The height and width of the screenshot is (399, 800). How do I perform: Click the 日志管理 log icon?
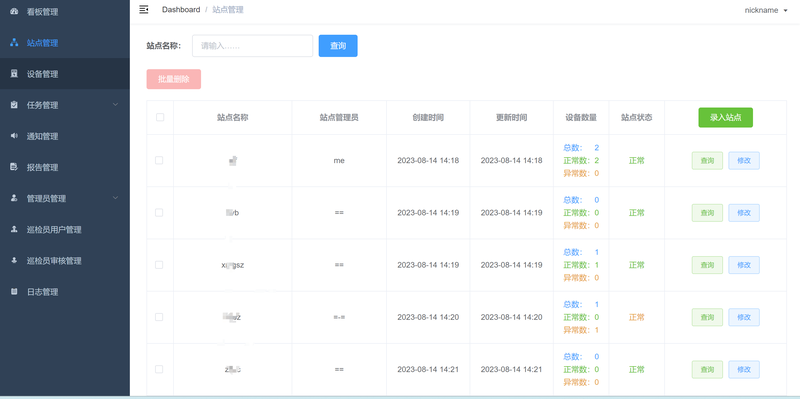pos(14,292)
